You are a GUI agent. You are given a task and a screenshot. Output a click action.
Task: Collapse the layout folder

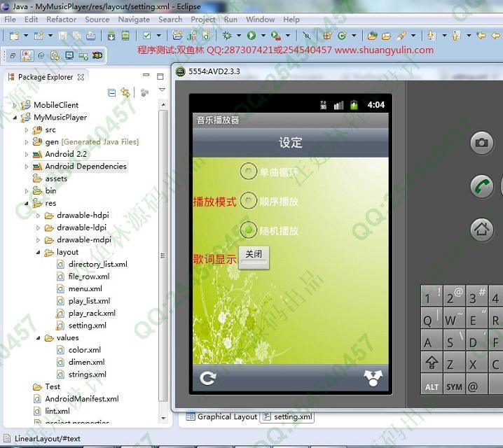[x=39, y=252]
